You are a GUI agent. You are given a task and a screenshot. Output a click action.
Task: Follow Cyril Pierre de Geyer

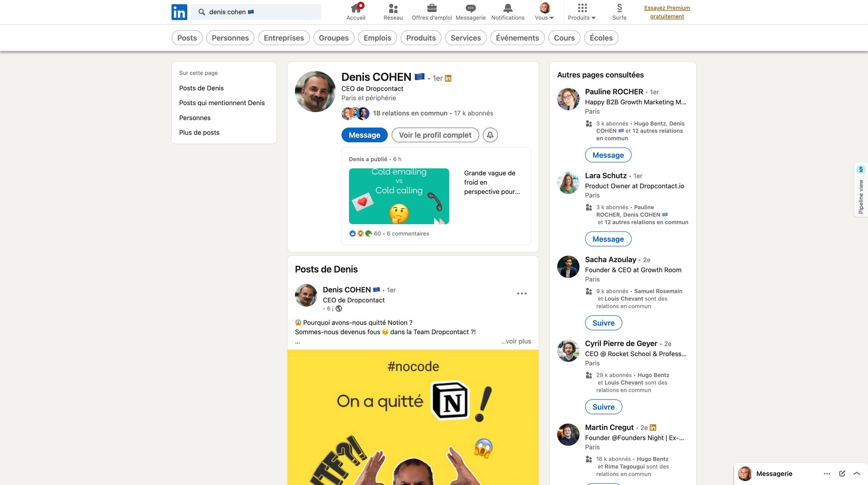point(604,407)
